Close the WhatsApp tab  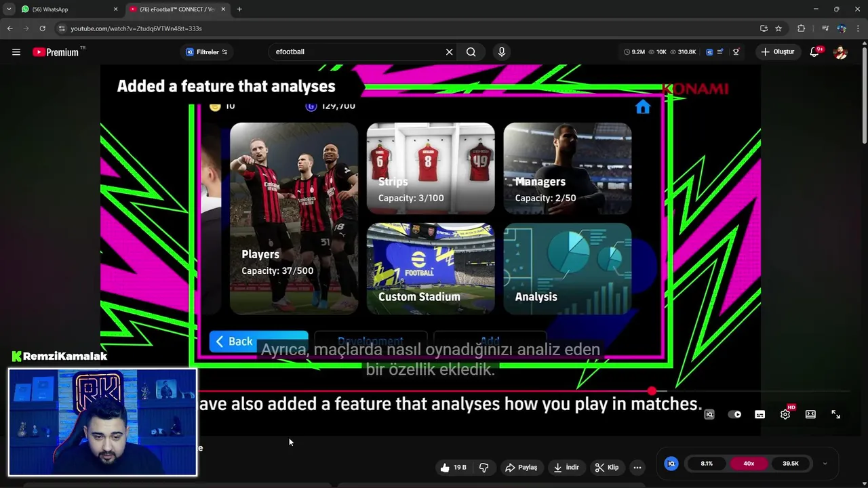115,9
